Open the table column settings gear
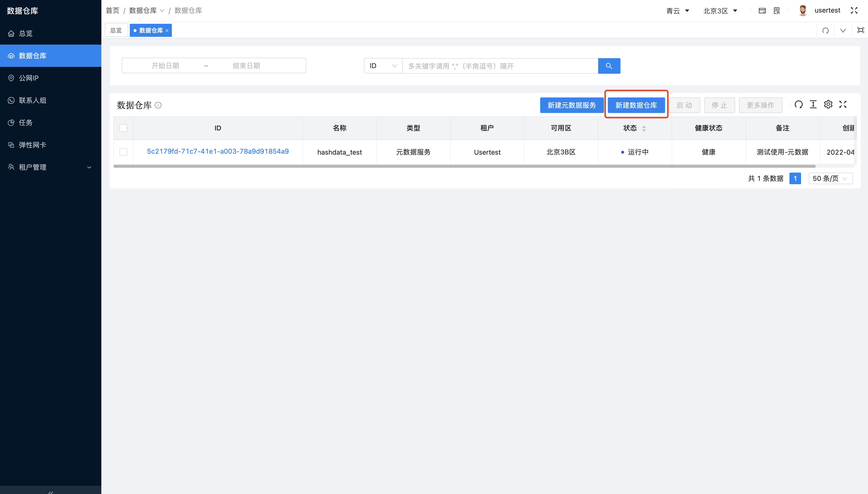This screenshot has height=494, width=868. click(x=828, y=104)
